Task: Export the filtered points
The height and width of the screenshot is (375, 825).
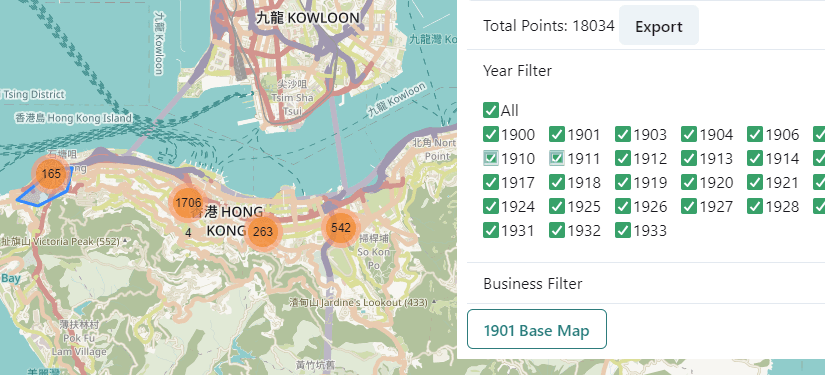Action: [659, 26]
